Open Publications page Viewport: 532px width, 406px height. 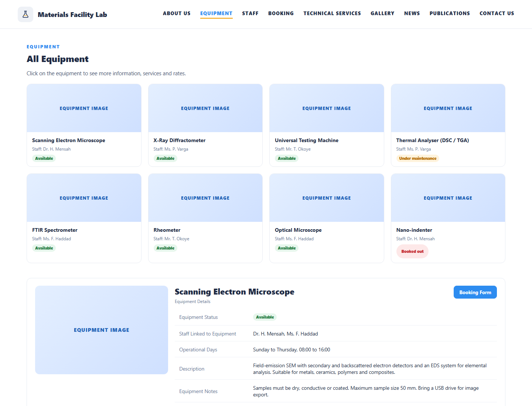point(450,13)
